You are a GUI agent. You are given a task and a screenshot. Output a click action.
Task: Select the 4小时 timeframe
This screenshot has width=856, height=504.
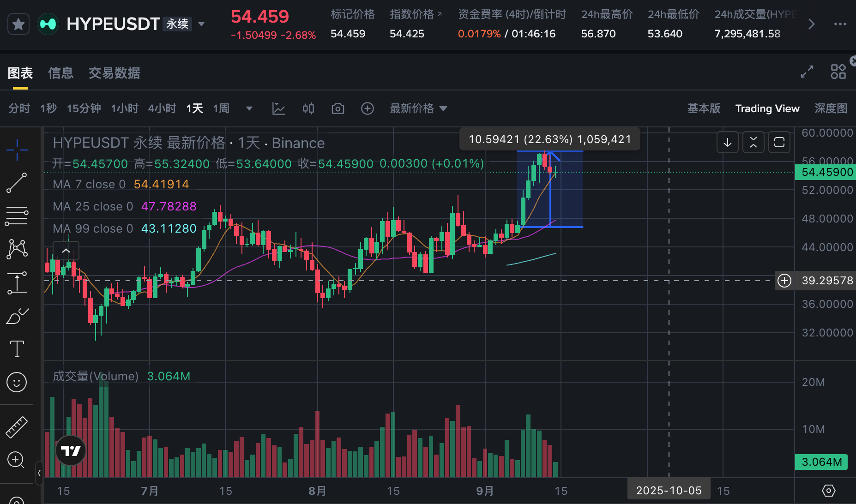pos(162,108)
